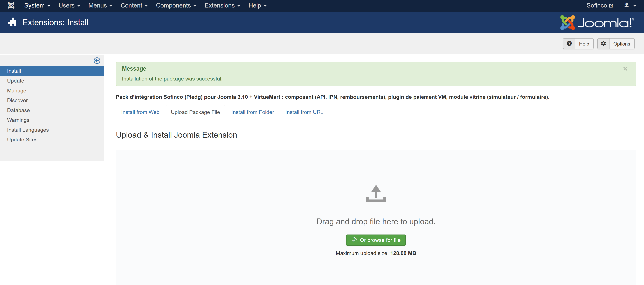Screen dimensions: 644x285
Task: Click the Joomla logo icon in top bar
Action: 11,5
